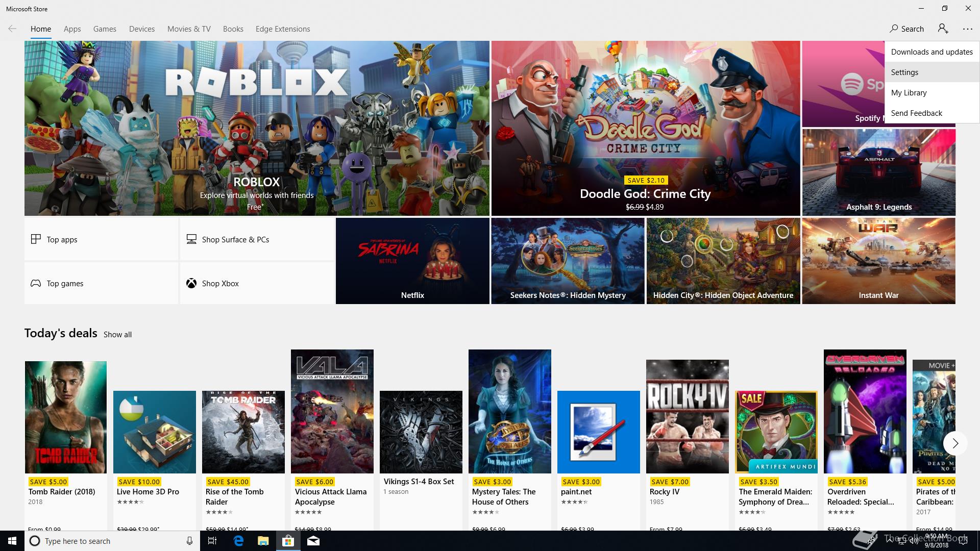Open Overdriven Reloaded: Special deal

pos(865,440)
